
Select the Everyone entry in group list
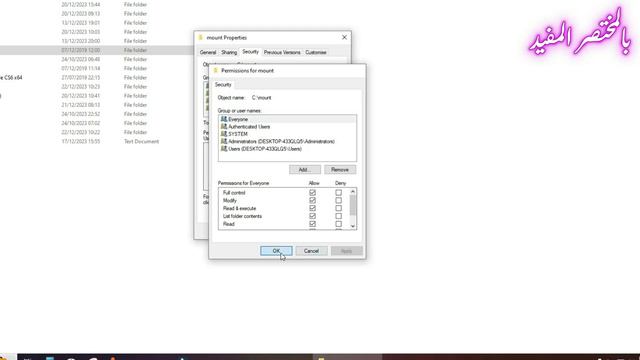(x=287, y=119)
